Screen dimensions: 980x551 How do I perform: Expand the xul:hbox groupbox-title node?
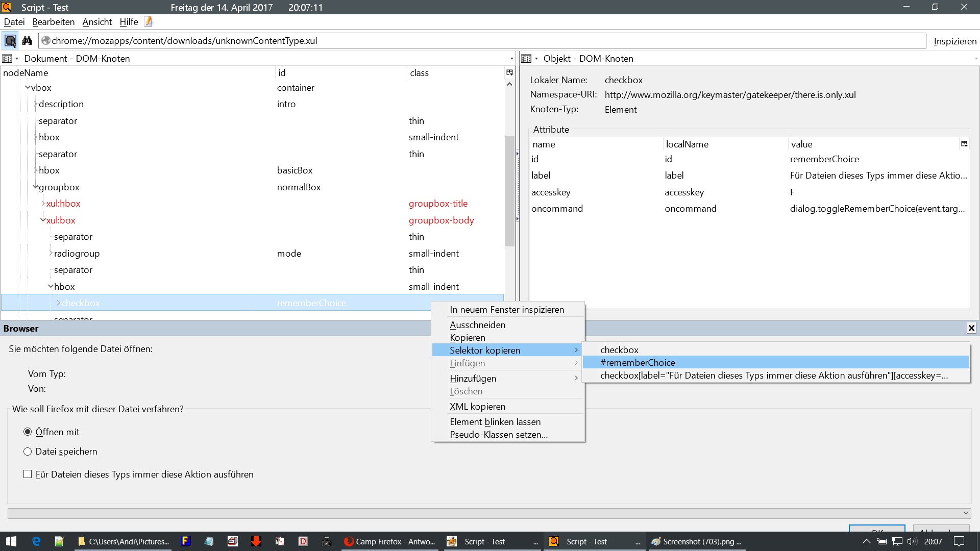[43, 204]
